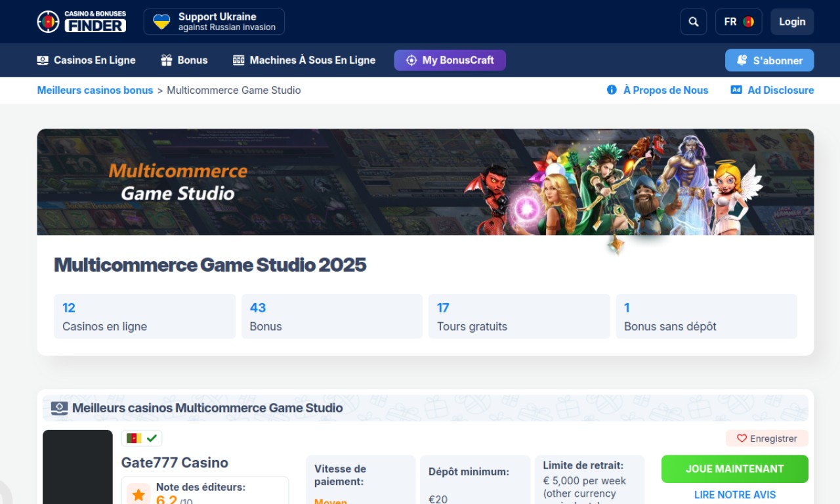Screen dimensions: 840x504
Task: Open the Support Ukraine banner
Action: 214,22
